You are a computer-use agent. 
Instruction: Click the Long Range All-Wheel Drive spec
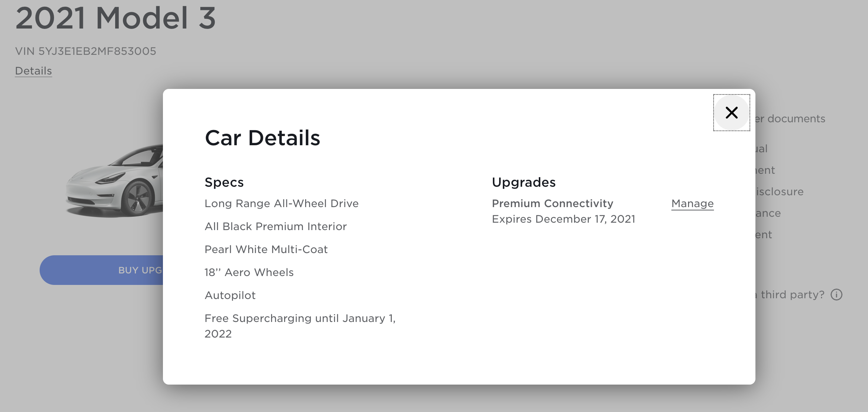[x=281, y=203]
